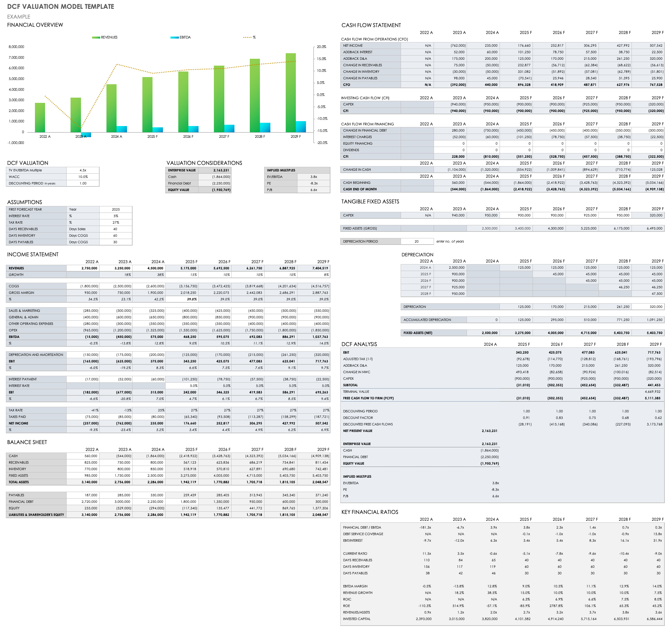Image resolution: width=672 pixels, height=638 pixels.
Task: Click the green REVENUES legend swatch
Action: 96,38
